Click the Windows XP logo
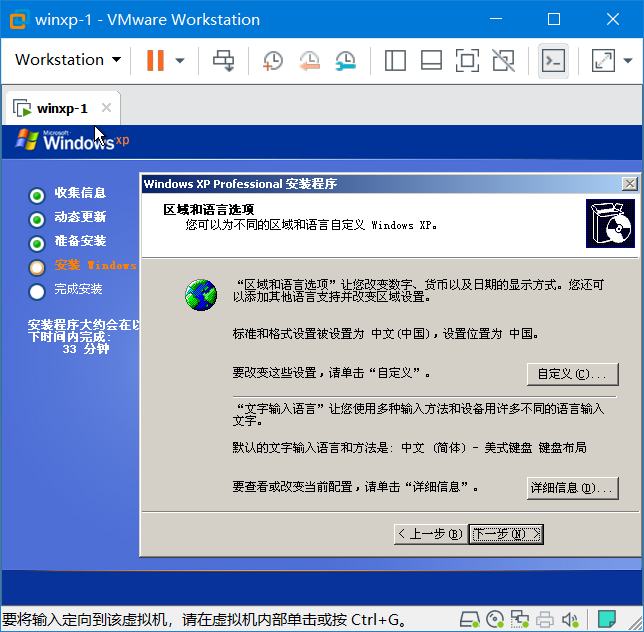This screenshot has width=644, height=632. [x=72, y=140]
